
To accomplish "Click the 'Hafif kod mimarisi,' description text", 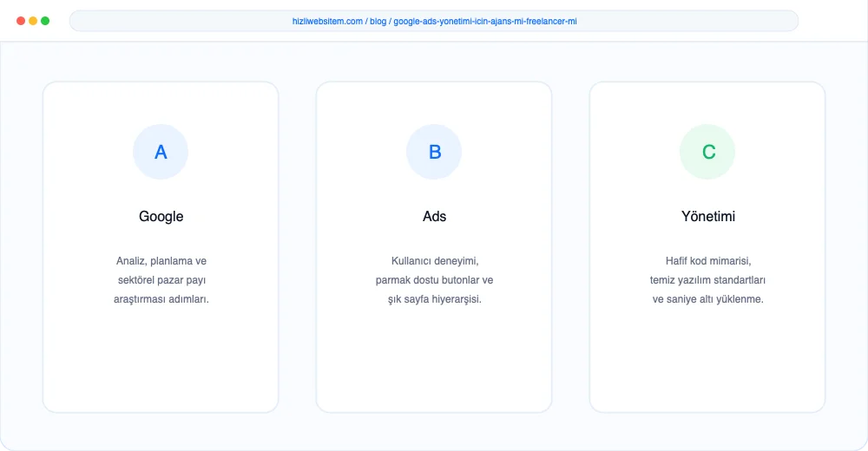I will [708, 261].
